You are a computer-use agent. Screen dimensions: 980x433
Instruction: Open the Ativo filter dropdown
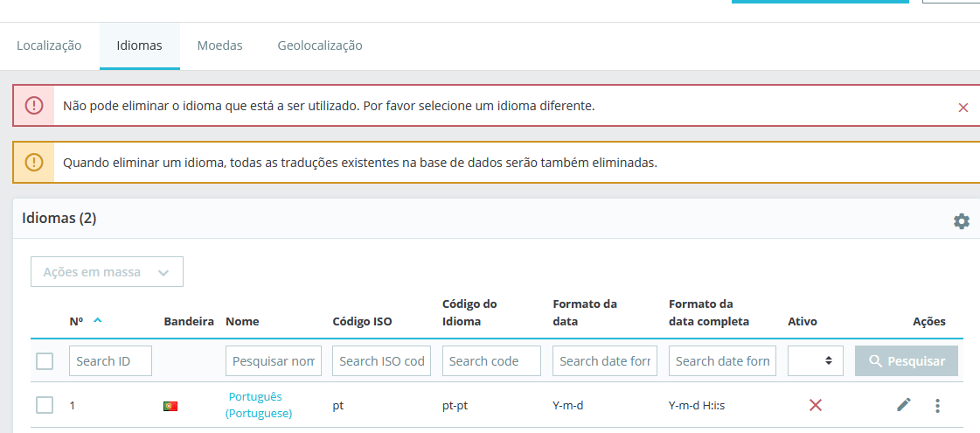[815, 361]
